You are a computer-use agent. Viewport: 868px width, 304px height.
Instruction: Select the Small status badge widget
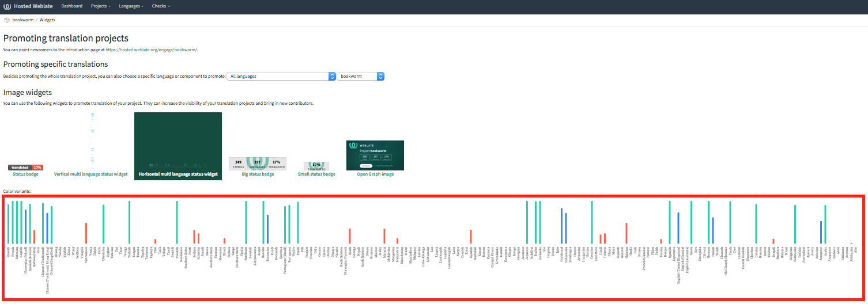tap(316, 169)
